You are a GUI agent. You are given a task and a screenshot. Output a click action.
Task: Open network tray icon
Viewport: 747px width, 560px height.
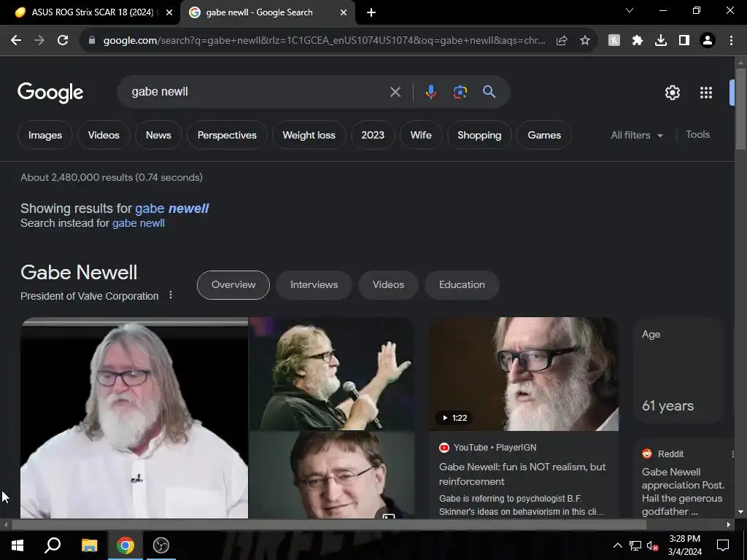tap(635, 545)
